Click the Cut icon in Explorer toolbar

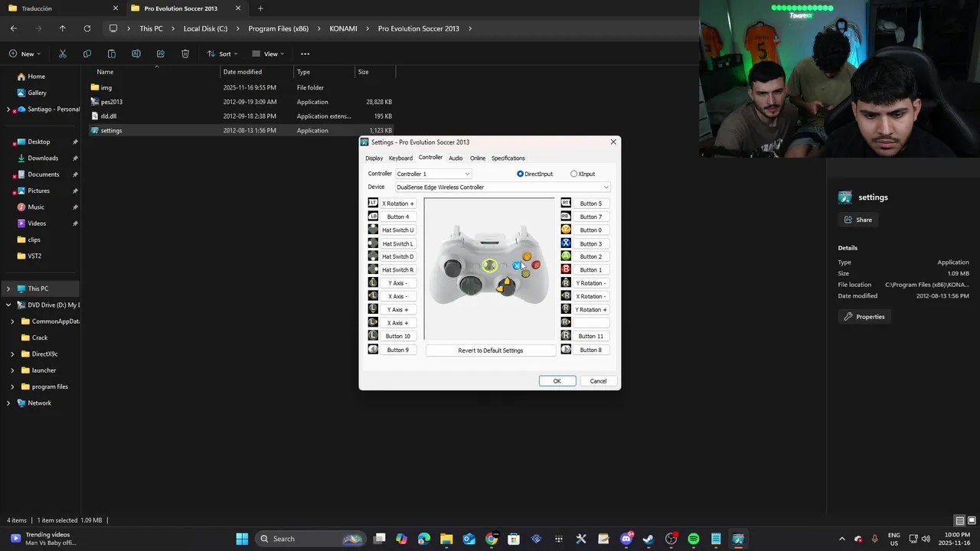[63, 54]
